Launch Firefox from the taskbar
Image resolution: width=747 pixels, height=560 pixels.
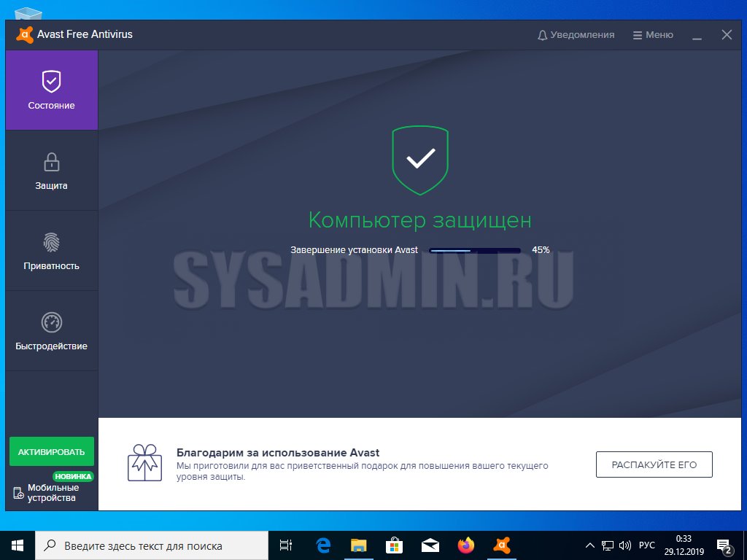tap(466, 545)
